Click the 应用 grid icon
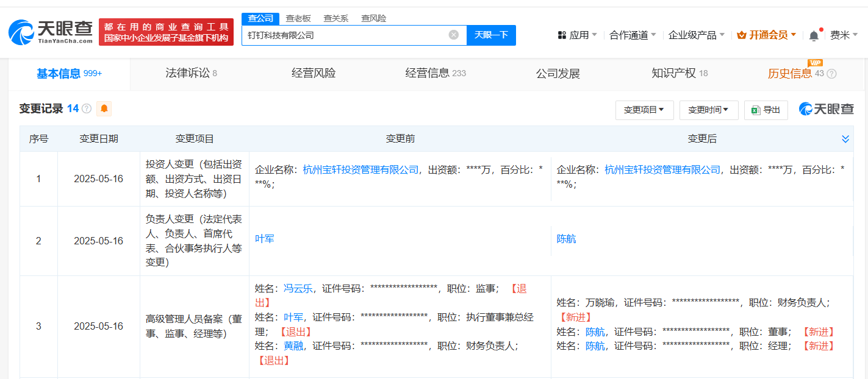868x379 pixels. [x=562, y=35]
